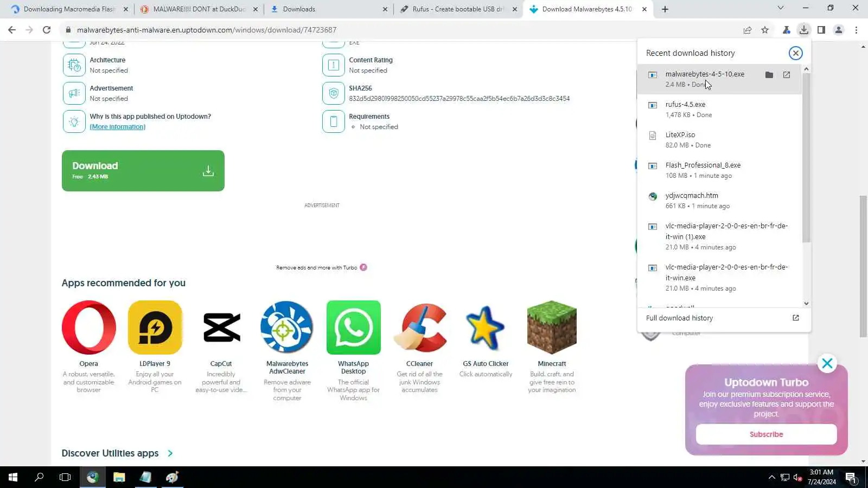
Task: Share this page via toolbar icon
Action: [748, 30]
